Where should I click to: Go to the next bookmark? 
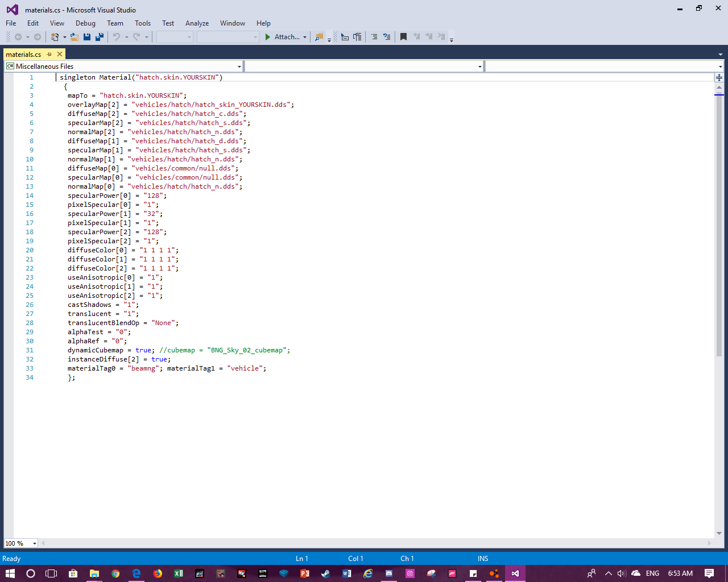click(429, 37)
